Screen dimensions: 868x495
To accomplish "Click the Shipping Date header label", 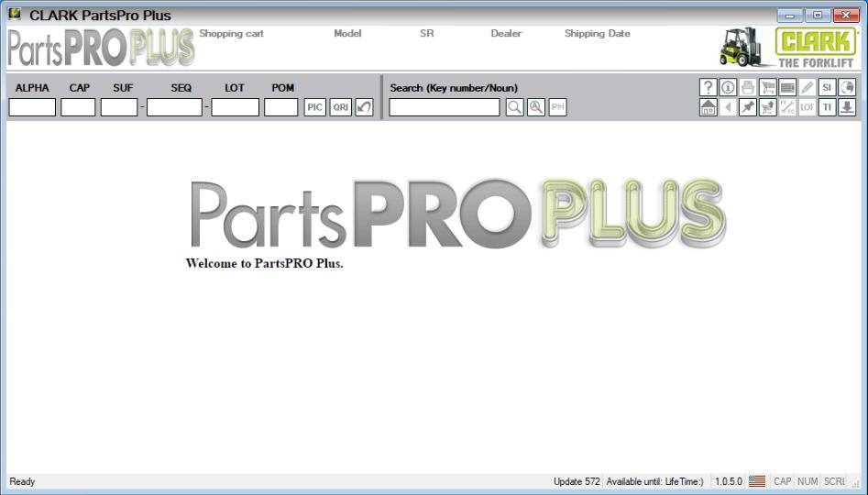I will click(x=598, y=33).
